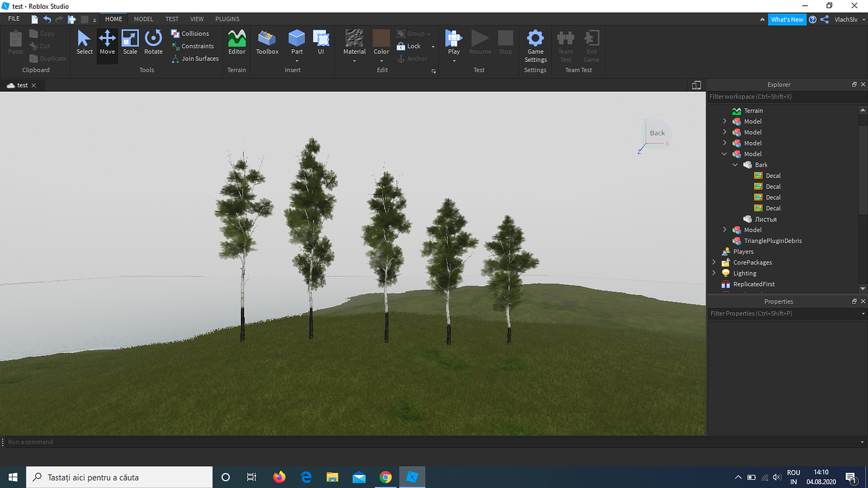Open Game Settings
The width and height of the screenshot is (868, 488).
click(535, 43)
